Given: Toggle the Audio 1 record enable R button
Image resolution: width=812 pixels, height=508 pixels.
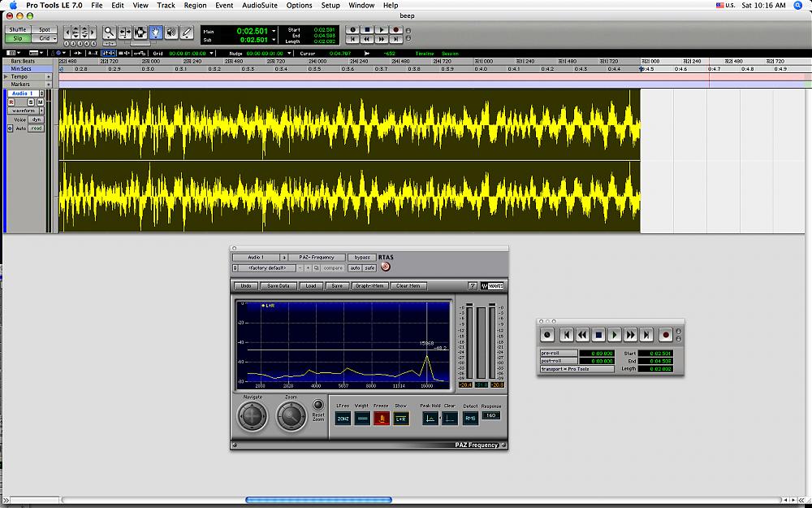Looking at the screenshot, I should (x=11, y=102).
